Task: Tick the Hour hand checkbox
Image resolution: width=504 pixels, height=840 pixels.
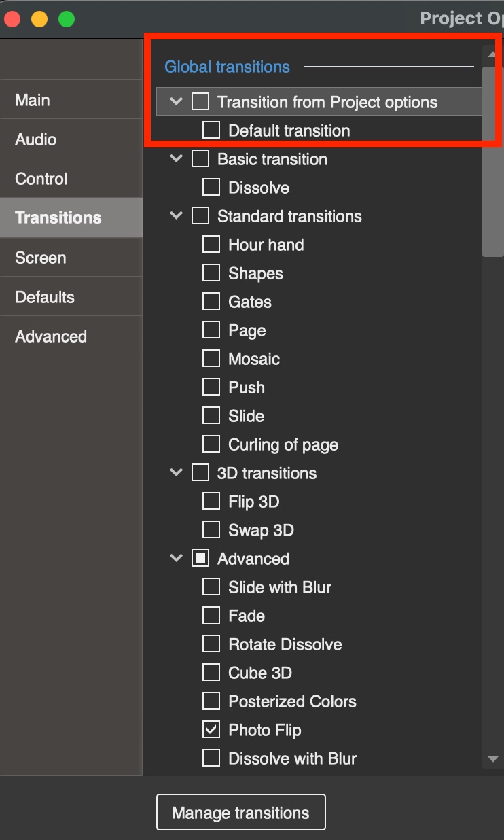Action: coord(211,245)
